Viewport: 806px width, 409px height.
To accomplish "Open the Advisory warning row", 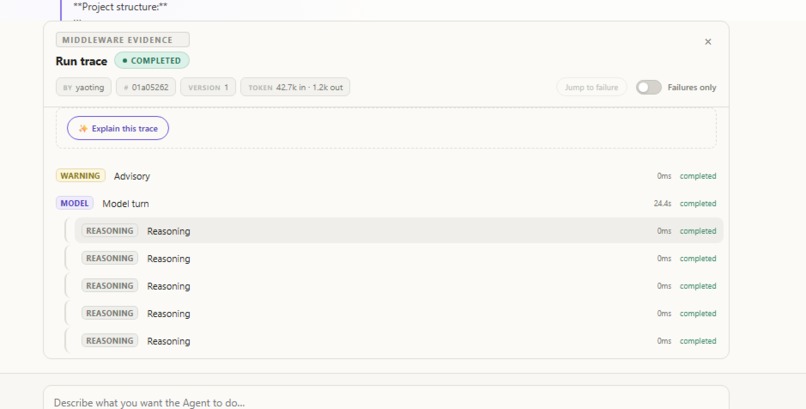I will coord(386,176).
